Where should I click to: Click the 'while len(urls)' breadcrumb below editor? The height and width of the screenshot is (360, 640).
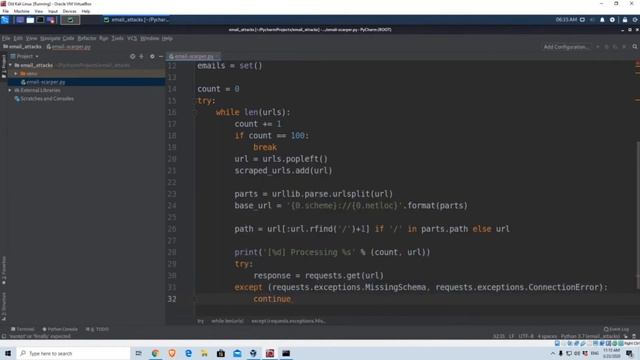tap(227, 321)
